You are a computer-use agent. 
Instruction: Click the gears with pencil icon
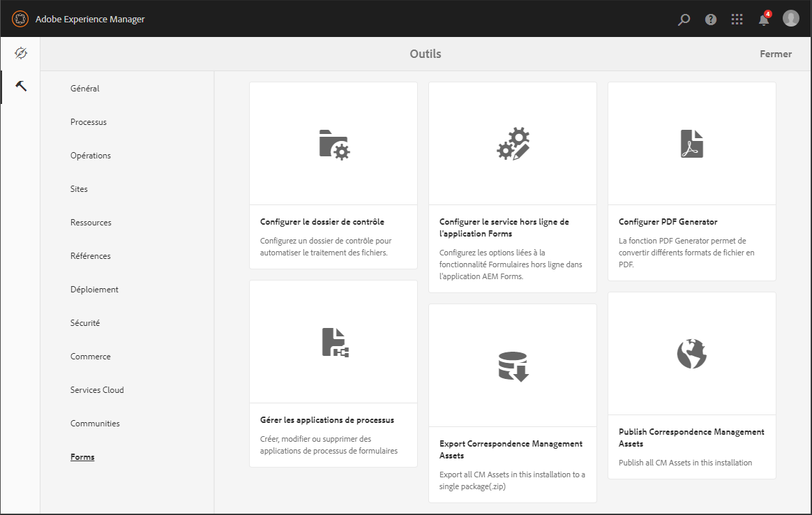coord(513,144)
